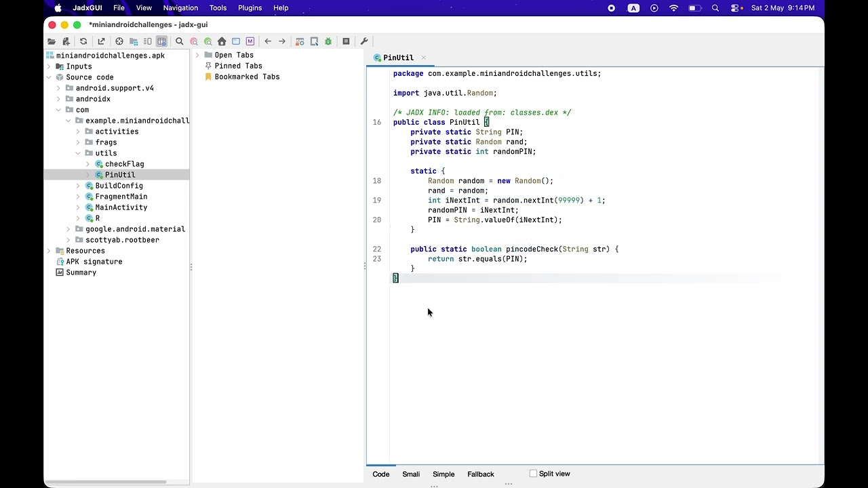Navigate back with the left arrow icon
This screenshot has height=488, width=868.
pyautogui.click(x=268, y=41)
